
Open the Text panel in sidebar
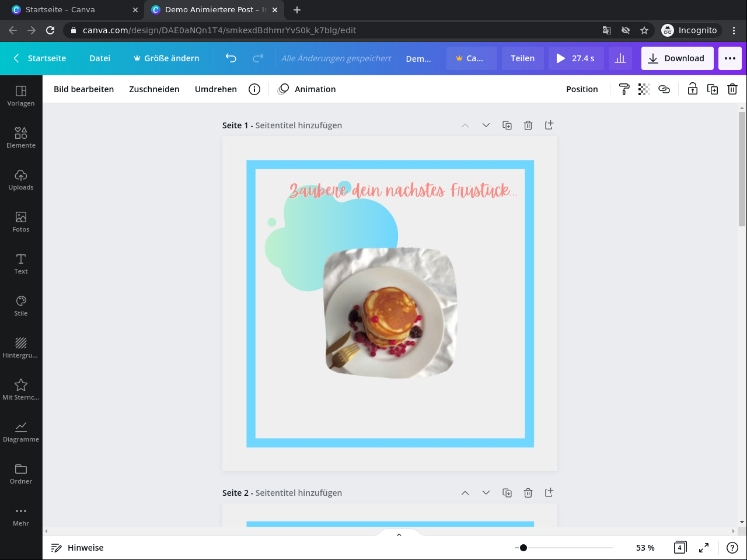point(21,264)
